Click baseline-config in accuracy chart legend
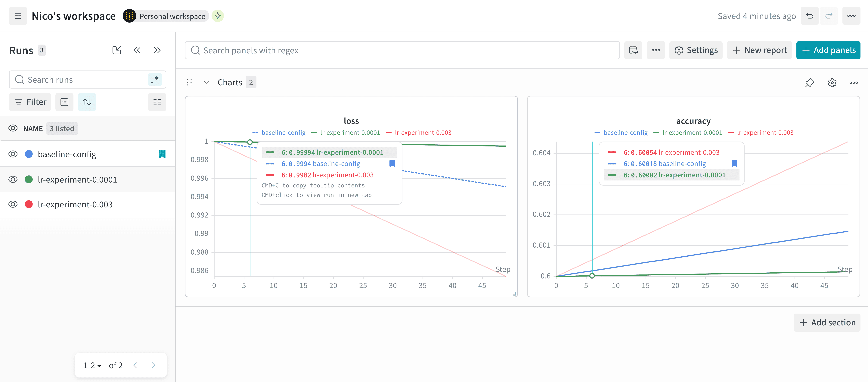Screen dimensions: 868x382 pyautogui.click(x=621, y=133)
